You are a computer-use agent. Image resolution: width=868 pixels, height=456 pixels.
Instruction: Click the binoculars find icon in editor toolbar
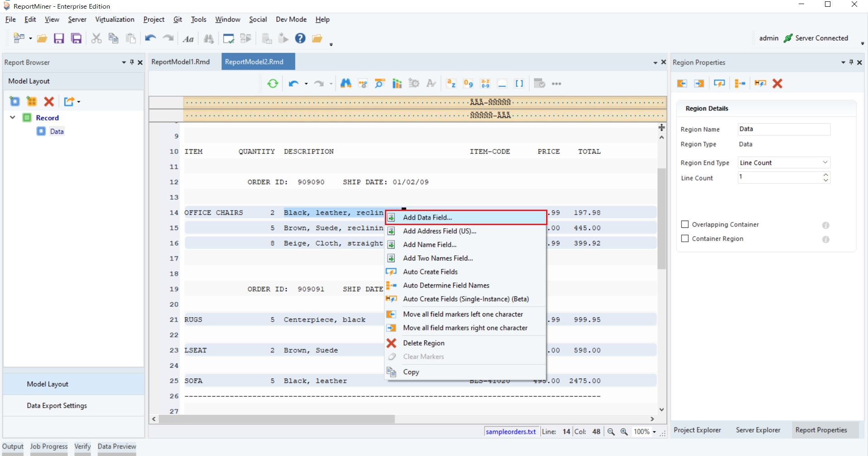tap(346, 84)
